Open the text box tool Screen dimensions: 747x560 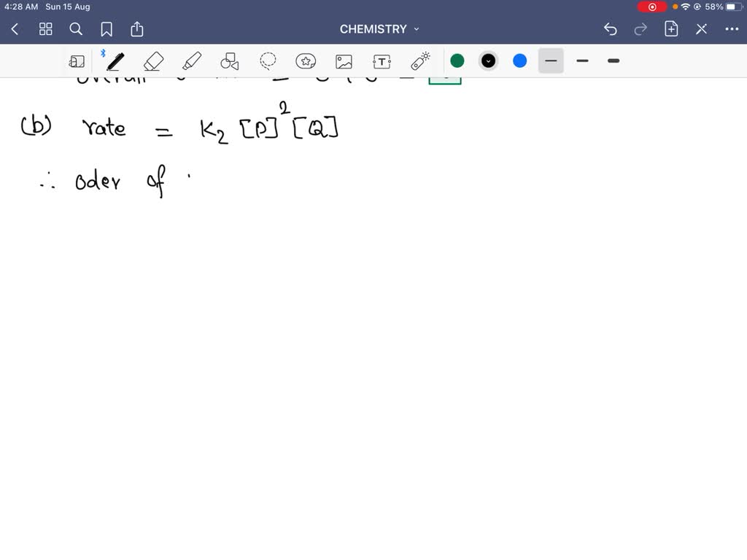[x=382, y=61]
